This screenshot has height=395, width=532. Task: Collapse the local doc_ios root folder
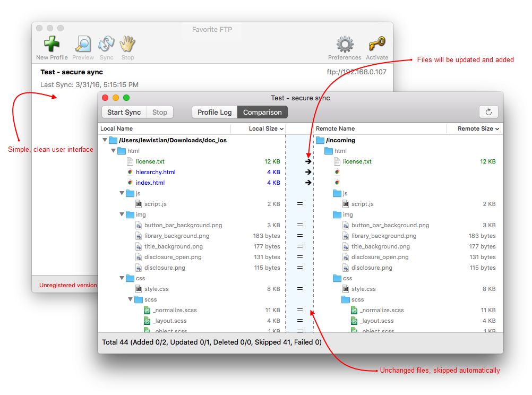click(x=105, y=140)
